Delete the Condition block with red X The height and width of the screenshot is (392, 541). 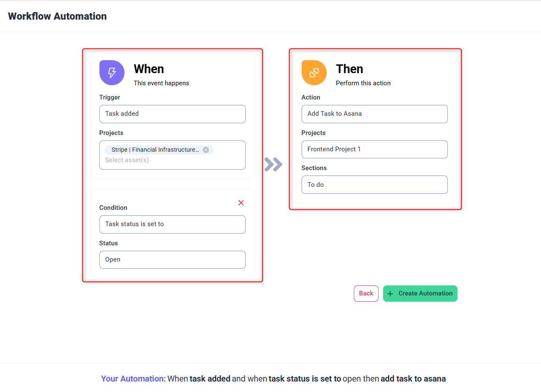click(x=241, y=203)
